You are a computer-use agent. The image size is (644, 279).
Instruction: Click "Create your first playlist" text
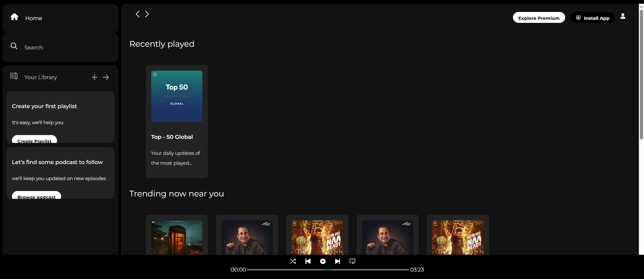tap(44, 106)
